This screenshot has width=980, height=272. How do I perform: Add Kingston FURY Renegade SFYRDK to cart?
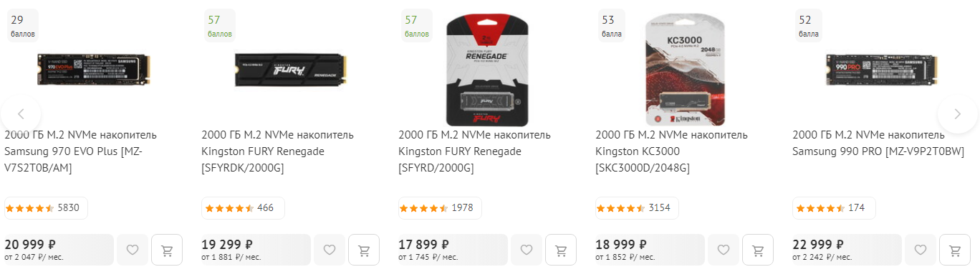pos(364,250)
